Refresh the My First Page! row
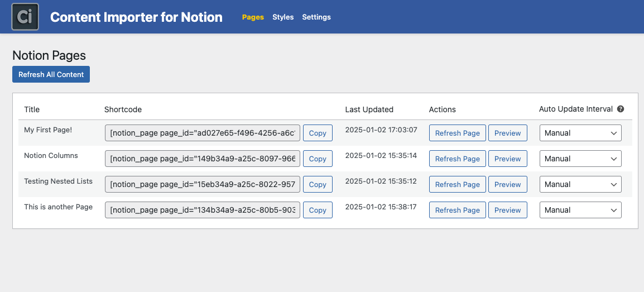The width and height of the screenshot is (644, 292). pyautogui.click(x=457, y=133)
